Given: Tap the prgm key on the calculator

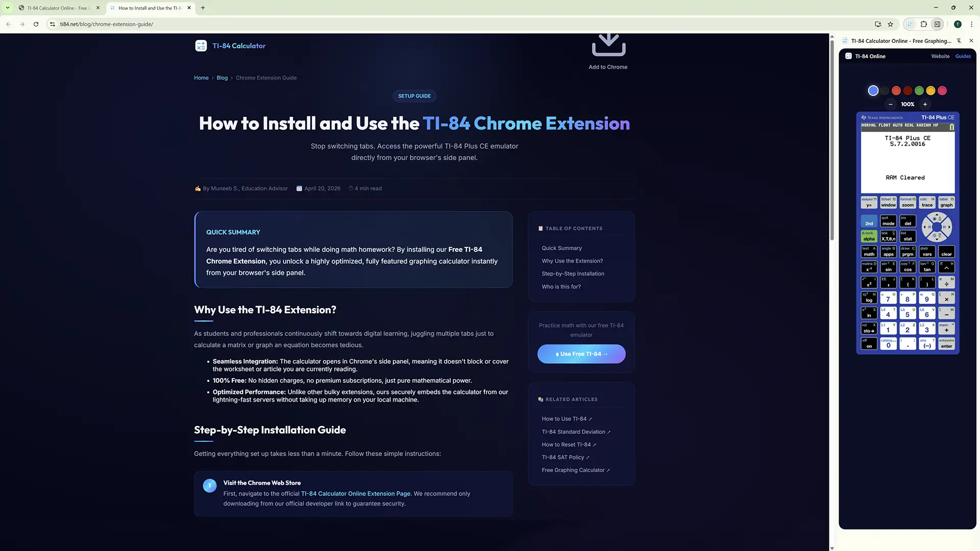Looking at the screenshot, I should pyautogui.click(x=908, y=252).
